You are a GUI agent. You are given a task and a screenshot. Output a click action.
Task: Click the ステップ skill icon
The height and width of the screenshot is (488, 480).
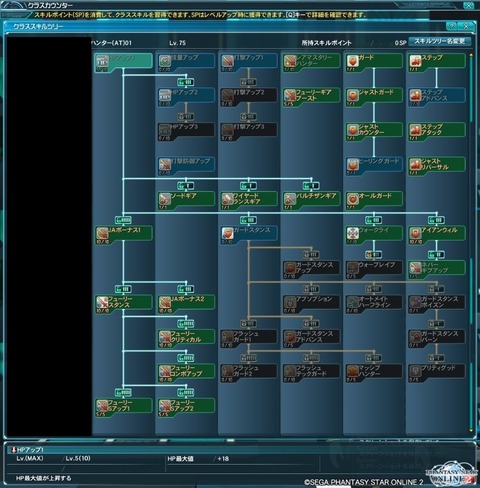pos(415,62)
